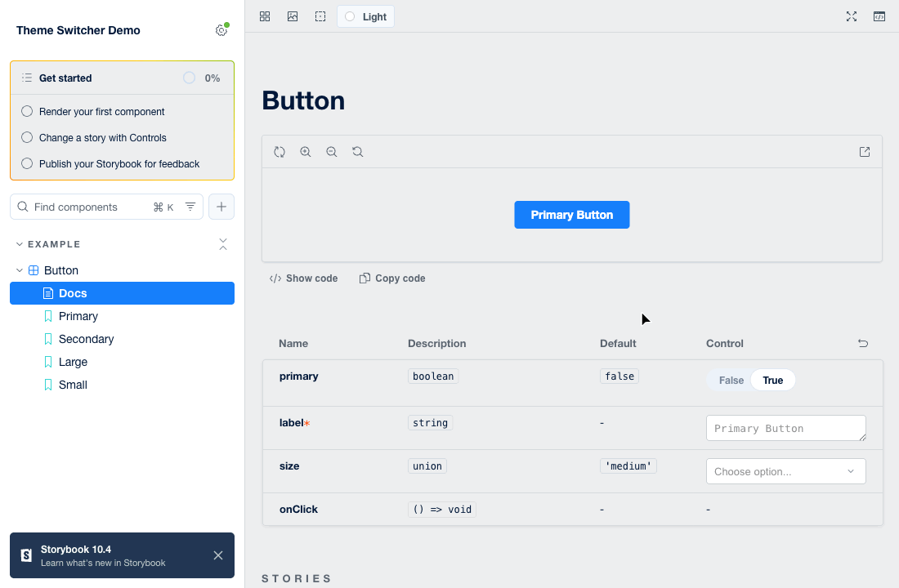899x588 pixels.
Task: Edit the label Primary Button text field
Action: click(x=785, y=428)
